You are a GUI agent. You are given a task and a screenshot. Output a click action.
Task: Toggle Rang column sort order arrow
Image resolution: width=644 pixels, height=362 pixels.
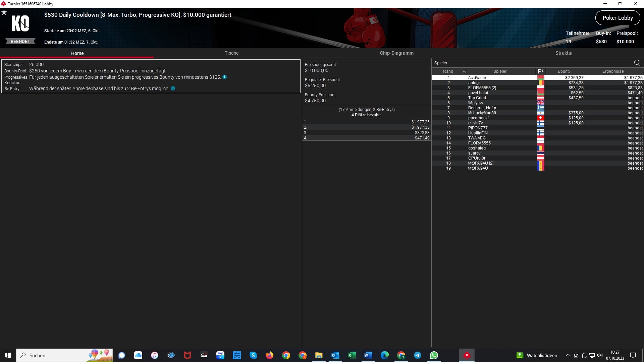[x=464, y=71]
